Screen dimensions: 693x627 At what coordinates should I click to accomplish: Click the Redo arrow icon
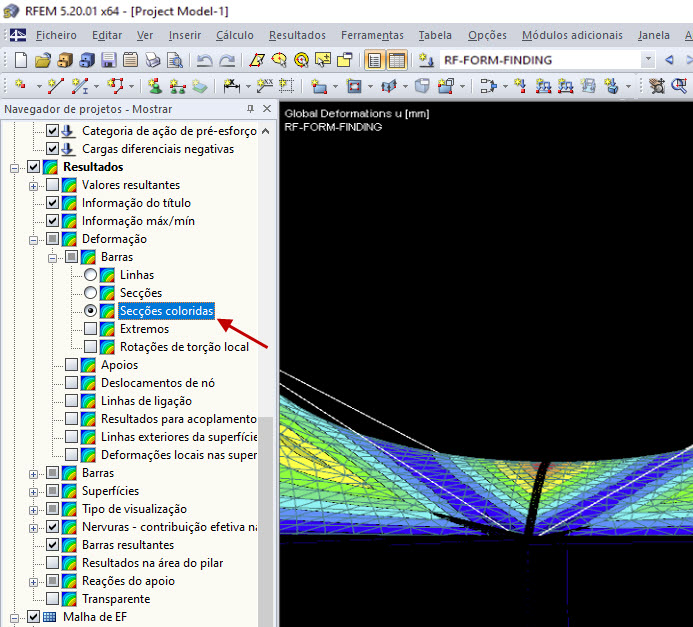point(228,60)
